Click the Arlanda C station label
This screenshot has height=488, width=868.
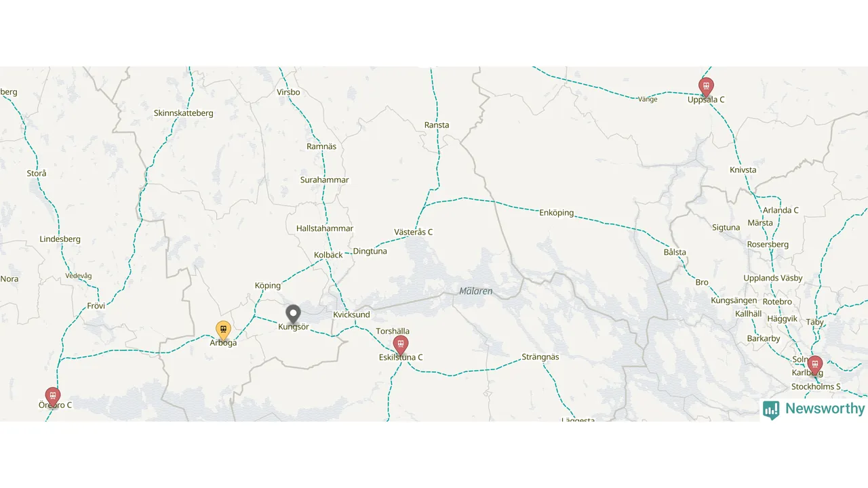(x=781, y=210)
